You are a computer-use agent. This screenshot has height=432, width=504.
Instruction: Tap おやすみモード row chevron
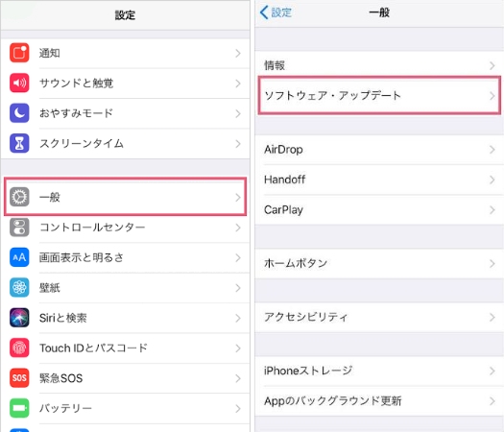coord(238,114)
